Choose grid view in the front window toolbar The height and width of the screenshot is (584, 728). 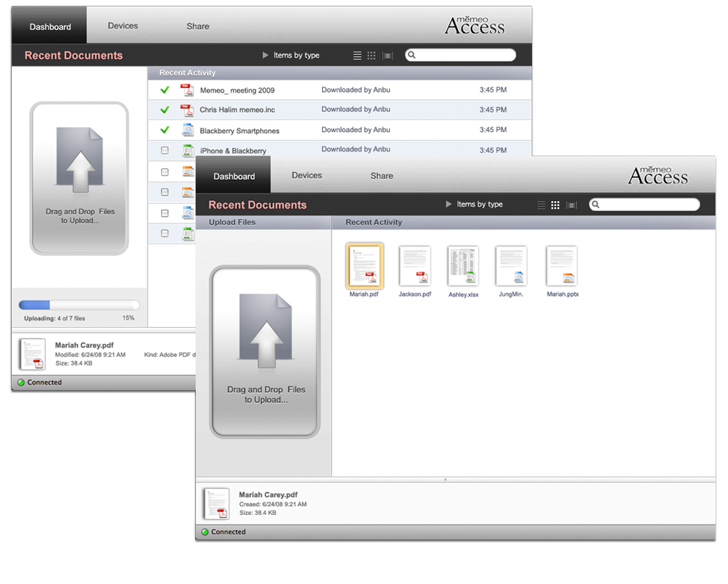(x=555, y=205)
